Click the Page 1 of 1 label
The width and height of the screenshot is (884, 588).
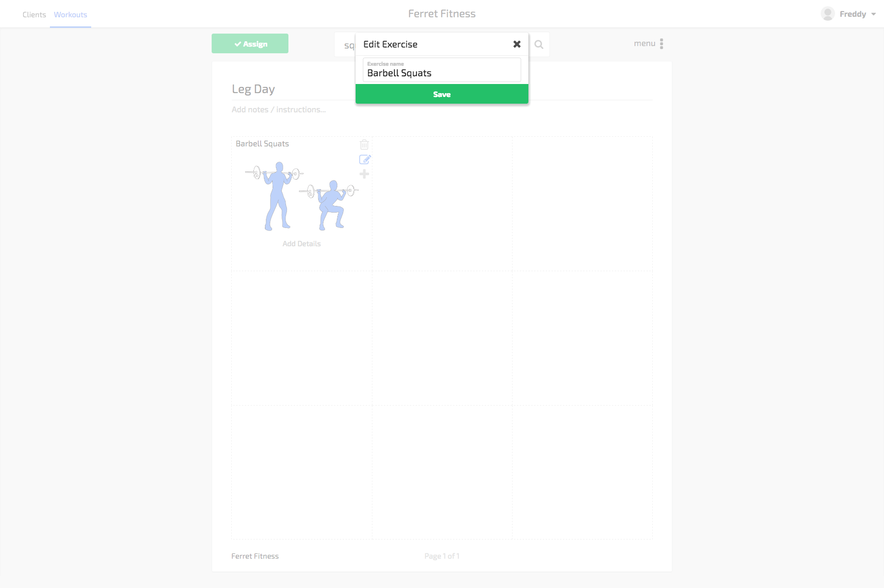pos(442,556)
